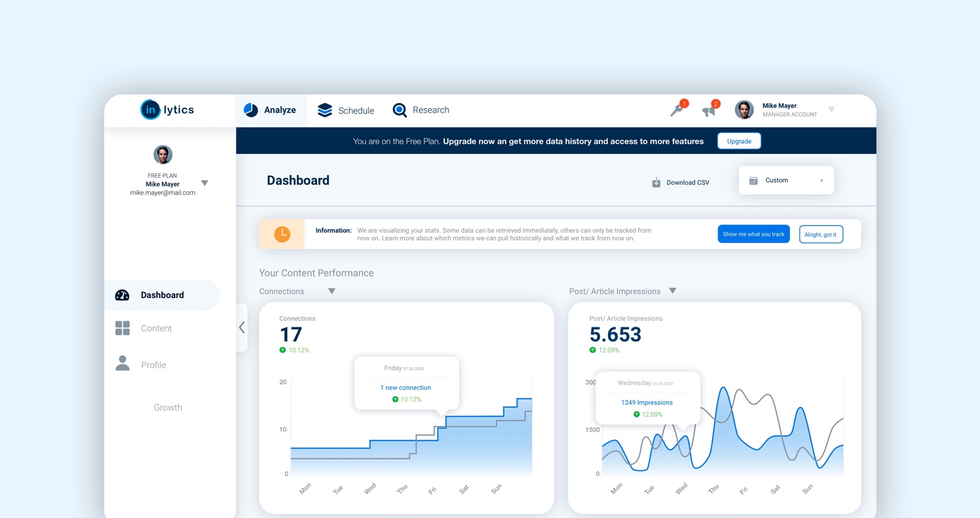Click the sidebar profile photo
The height and width of the screenshot is (518, 980).
(162, 154)
